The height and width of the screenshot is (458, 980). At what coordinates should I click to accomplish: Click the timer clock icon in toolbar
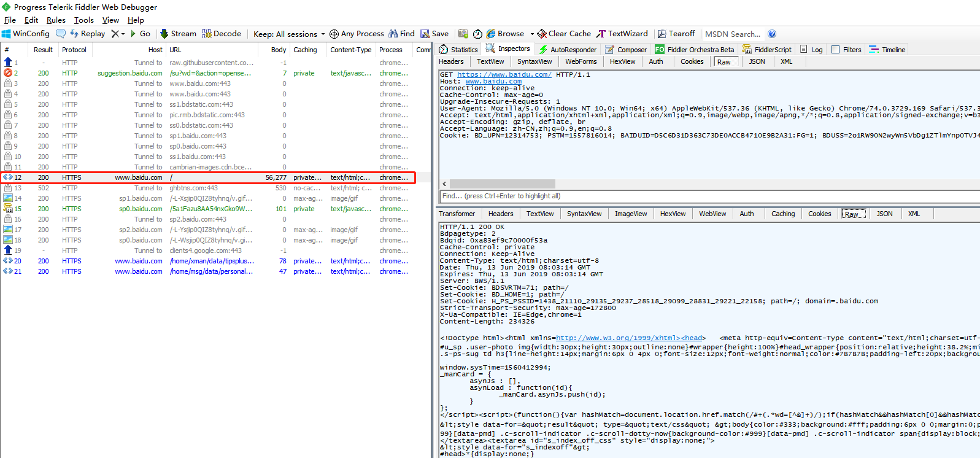(477, 34)
